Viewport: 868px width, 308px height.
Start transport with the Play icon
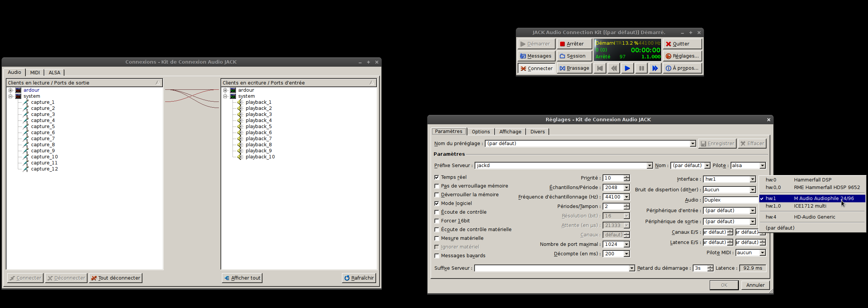tap(628, 68)
